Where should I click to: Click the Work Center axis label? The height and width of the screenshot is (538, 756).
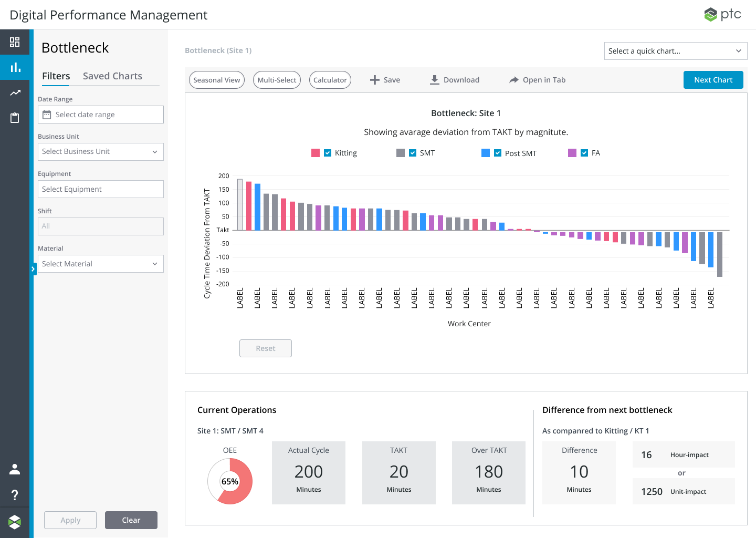pyautogui.click(x=469, y=324)
